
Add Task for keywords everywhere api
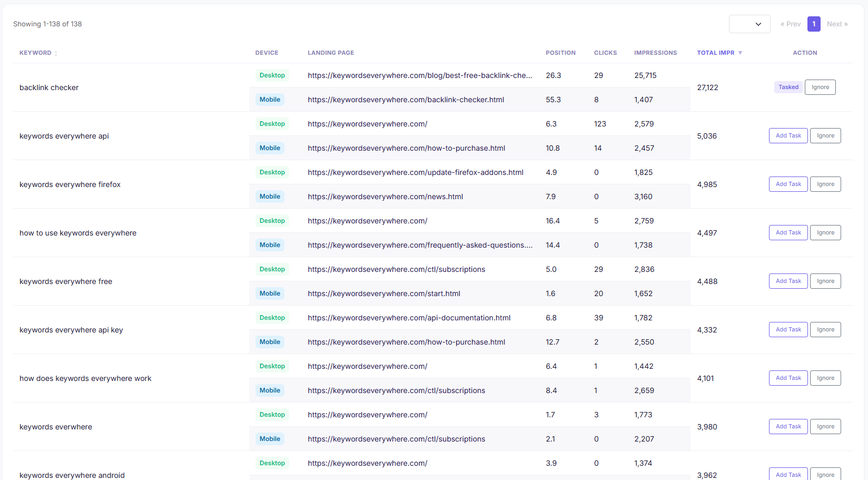[x=788, y=135]
